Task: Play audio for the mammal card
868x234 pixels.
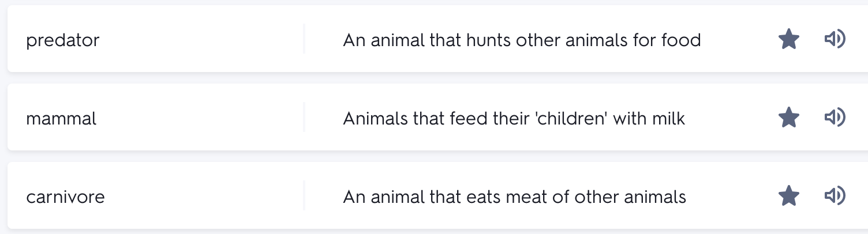Action: point(835,118)
